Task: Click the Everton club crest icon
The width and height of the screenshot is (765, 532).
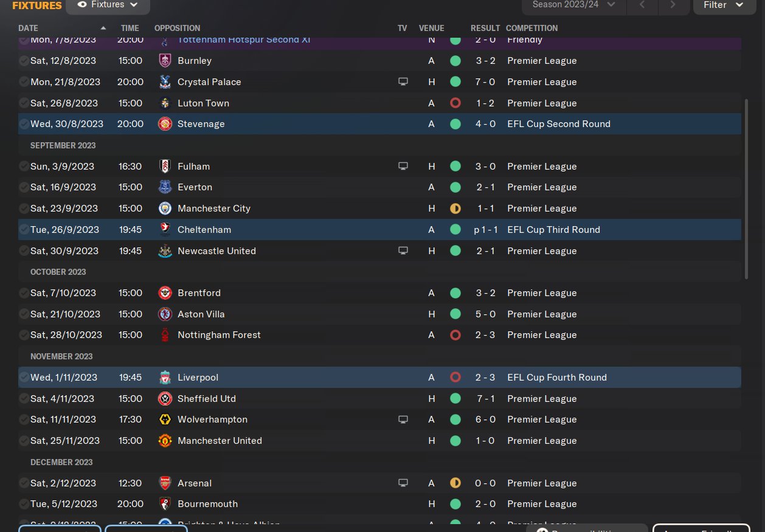Action: (x=165, y=187)
